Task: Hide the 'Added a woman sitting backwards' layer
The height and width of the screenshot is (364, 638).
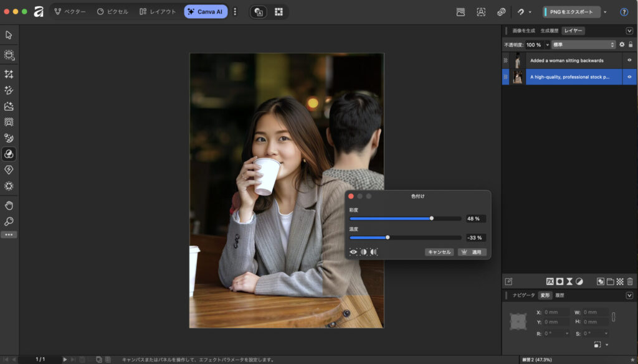Action: [629, 60]
